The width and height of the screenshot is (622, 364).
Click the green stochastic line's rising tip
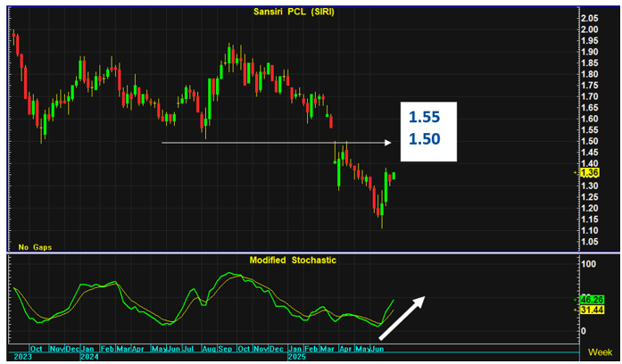(x=393, y=302)
